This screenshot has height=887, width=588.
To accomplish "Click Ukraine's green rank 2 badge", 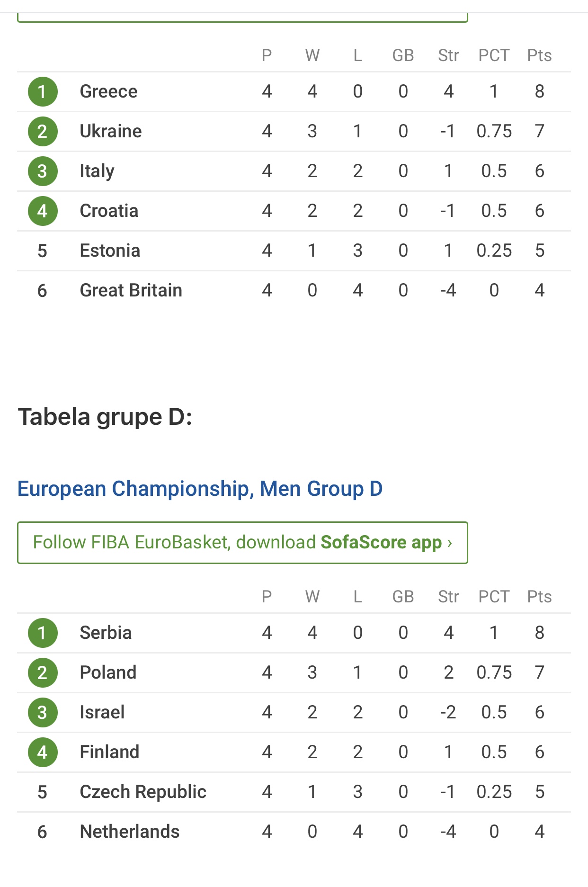I will [43, 131].
